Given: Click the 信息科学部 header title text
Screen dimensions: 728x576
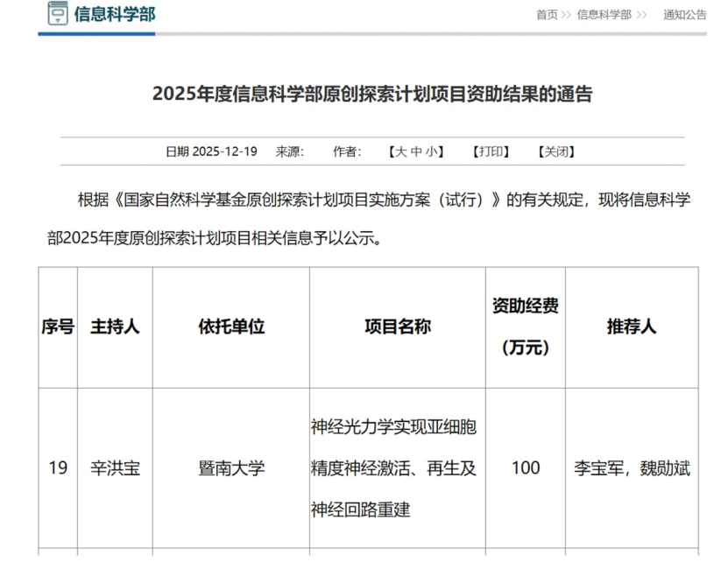Looking at the screenshot, I should click(x=115, y=14).
